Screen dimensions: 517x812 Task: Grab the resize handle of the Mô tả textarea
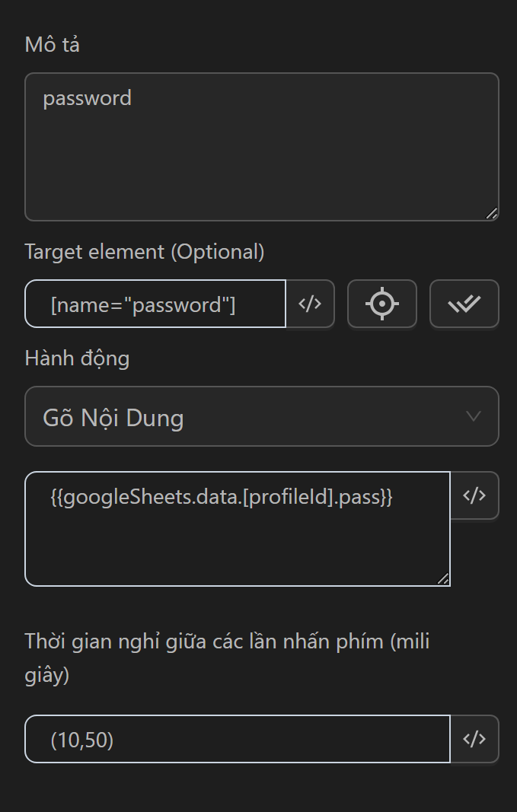pyautogui.click(x=491, y=214)
